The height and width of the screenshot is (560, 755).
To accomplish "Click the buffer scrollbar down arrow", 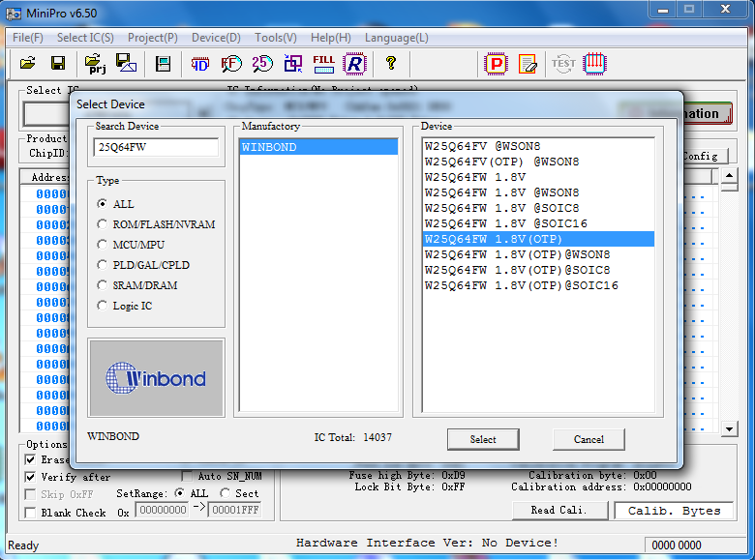I will point(730,428).
